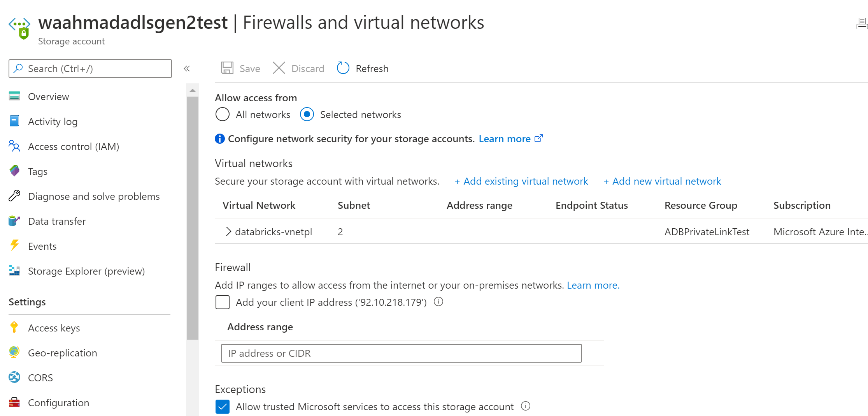Screen dimensions: 868x416
Task: Select the Access keys icon
Action: click(14, 328)
